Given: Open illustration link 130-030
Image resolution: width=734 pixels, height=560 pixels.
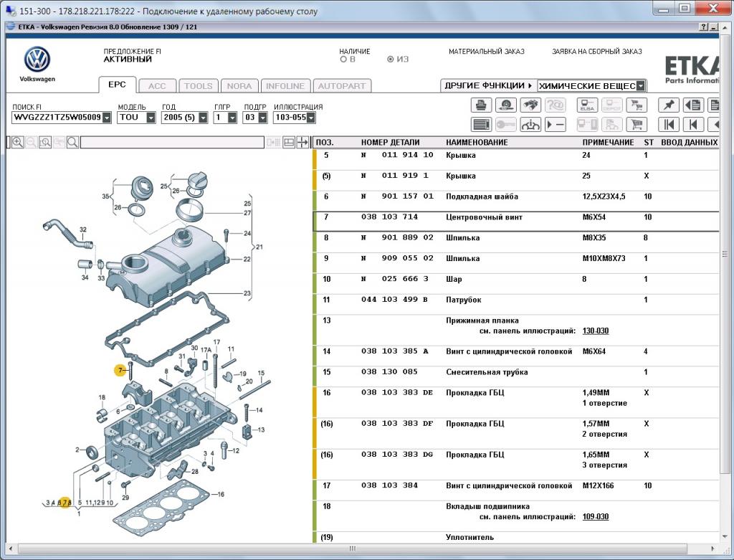Looking at the screenshot, I should (x=596, y=331).
